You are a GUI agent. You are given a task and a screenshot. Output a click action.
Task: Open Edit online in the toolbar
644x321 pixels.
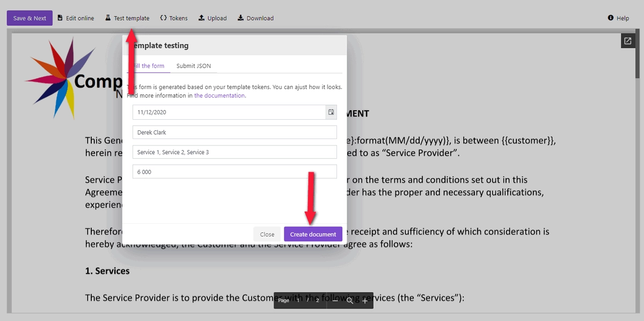click(x=76, y=18)
